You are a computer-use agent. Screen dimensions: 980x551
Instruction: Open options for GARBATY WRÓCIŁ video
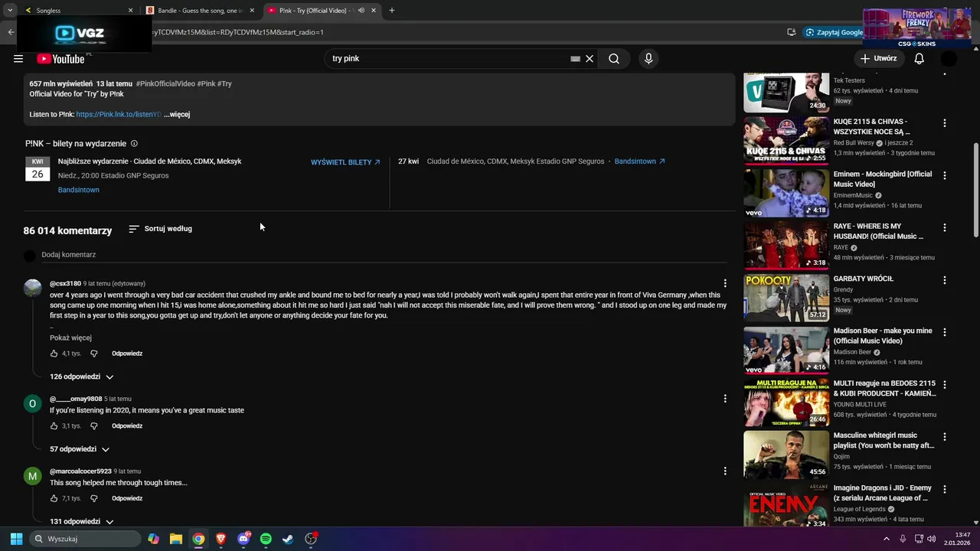(945, 279)
